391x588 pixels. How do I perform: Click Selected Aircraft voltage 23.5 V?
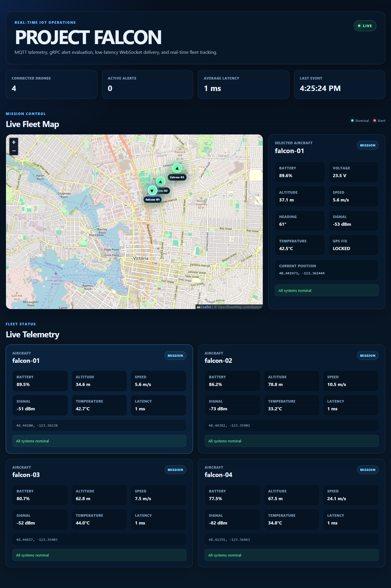(339, 176)
